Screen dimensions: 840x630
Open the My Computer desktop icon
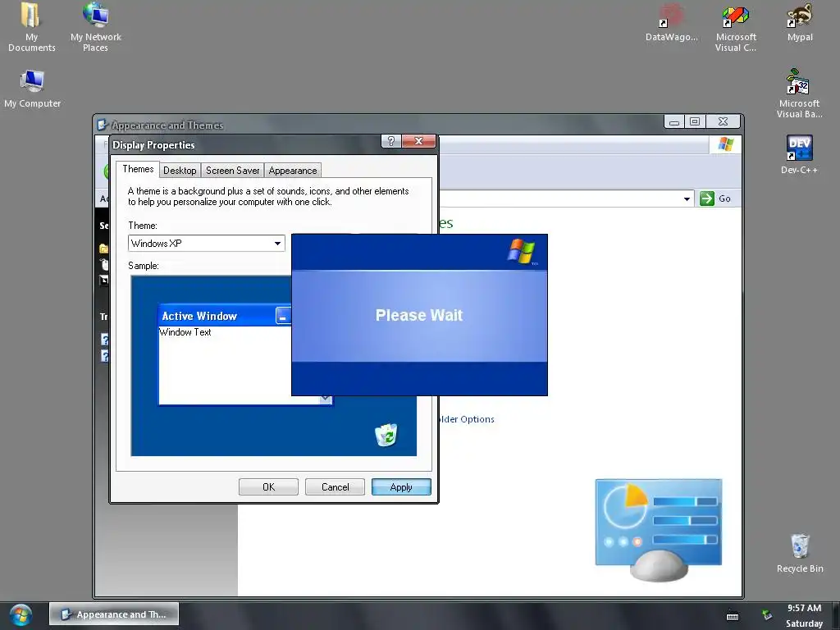click(x=32, y=89)
